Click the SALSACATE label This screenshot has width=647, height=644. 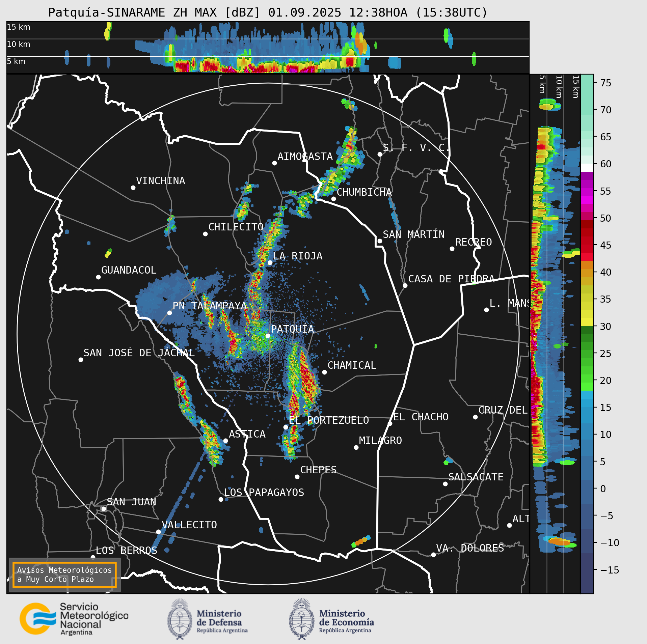tap(476, 477)
